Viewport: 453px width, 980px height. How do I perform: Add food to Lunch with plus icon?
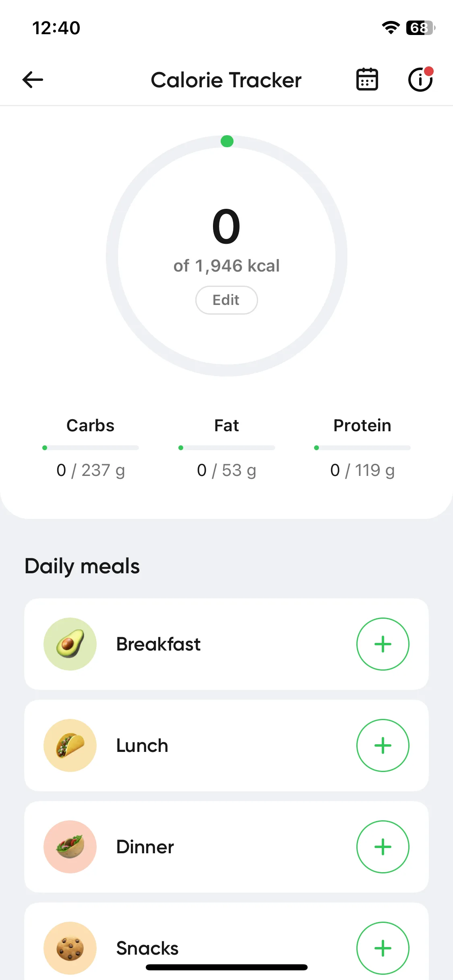pyautogui.click(x=383, y=745)
